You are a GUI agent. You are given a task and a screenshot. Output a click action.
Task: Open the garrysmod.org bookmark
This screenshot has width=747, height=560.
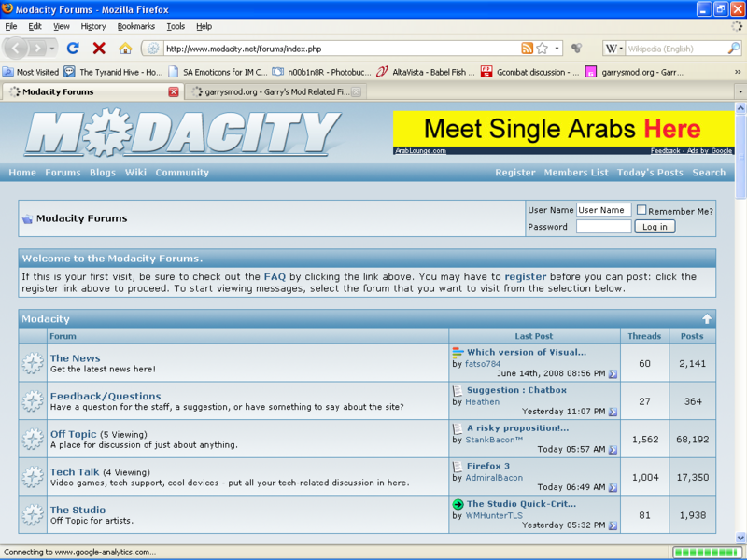[x=634, y=73]
